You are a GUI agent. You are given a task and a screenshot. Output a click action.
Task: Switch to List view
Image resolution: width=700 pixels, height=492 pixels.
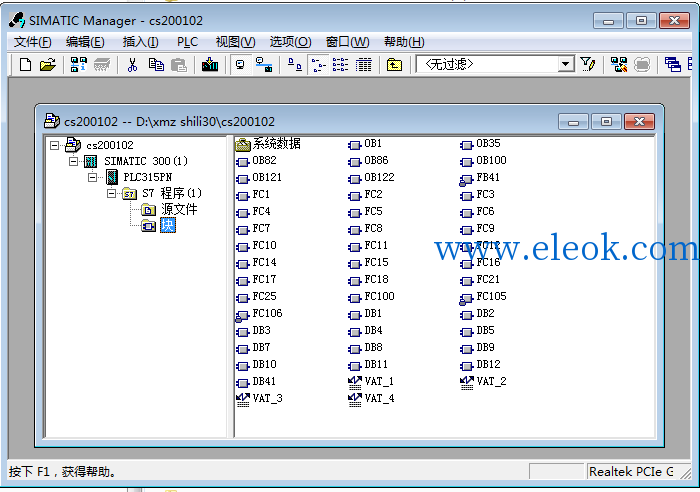point(340,65)
